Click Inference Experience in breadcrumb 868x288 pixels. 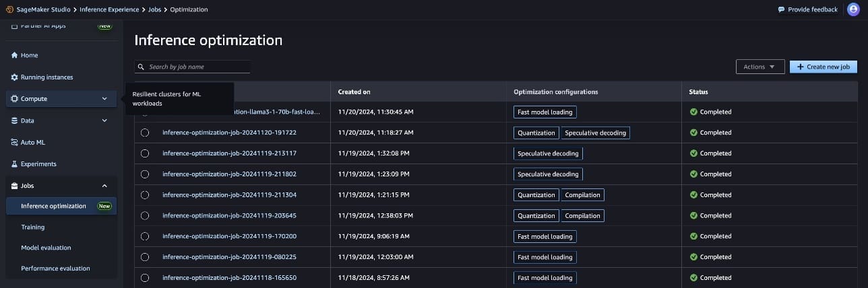(x=108, y=9)
